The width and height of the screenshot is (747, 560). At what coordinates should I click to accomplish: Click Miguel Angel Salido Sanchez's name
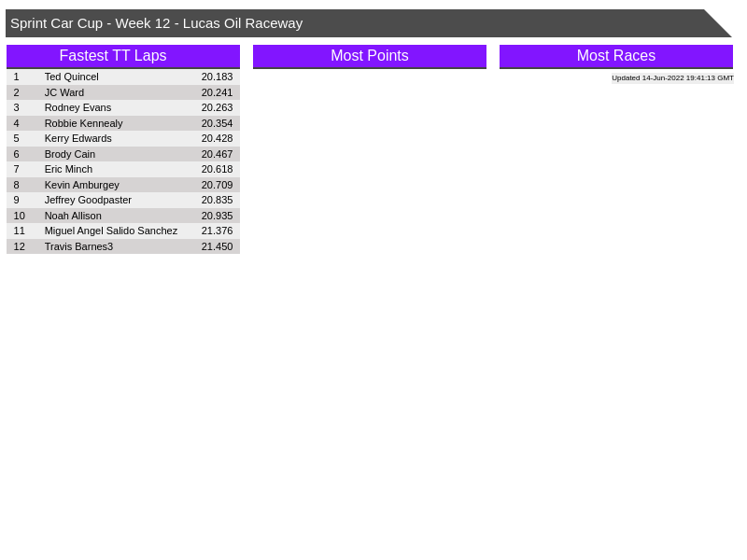point(111,231)
